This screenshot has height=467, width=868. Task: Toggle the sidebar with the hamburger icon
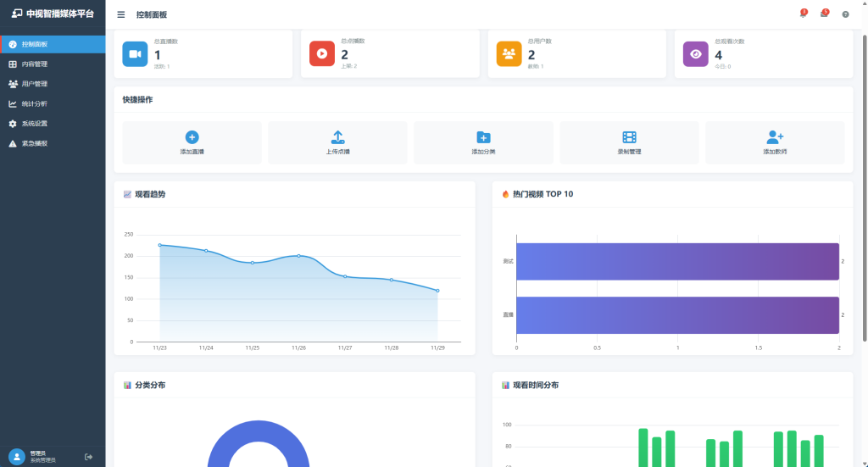(x=120, y=15)
